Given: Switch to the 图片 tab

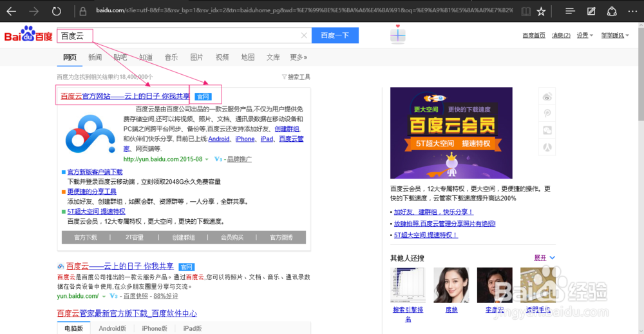Looking at the screenshot, I should [x=196, y=57].
